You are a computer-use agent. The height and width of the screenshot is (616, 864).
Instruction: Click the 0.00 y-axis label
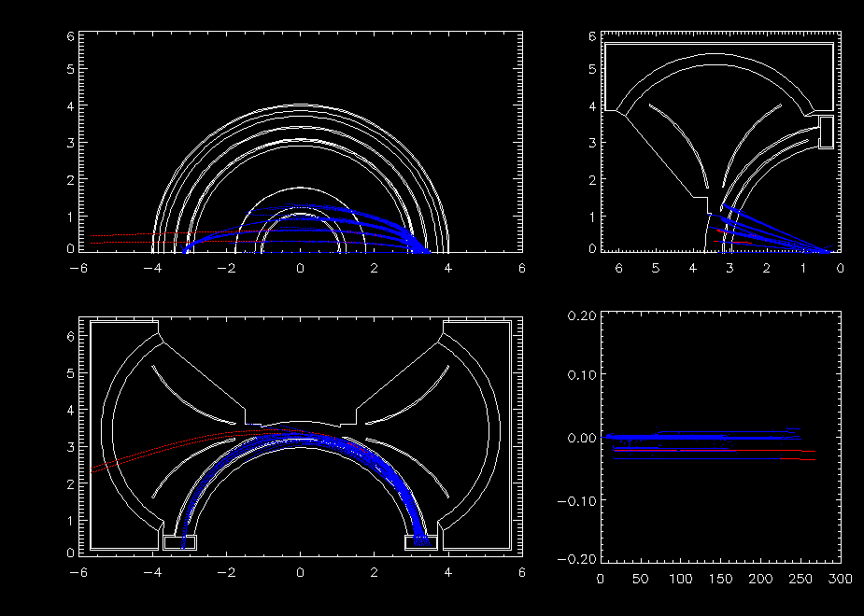(580, 438)
